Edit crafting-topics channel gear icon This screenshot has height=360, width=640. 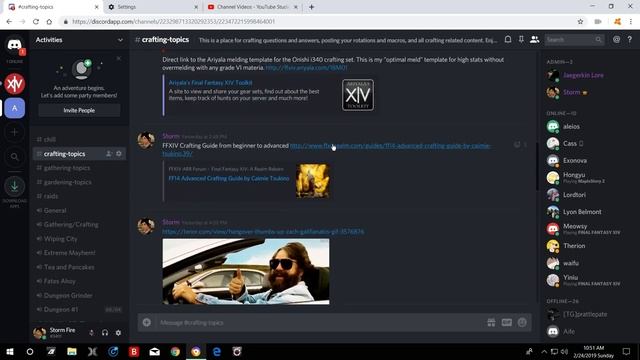[x=119, y=153]
